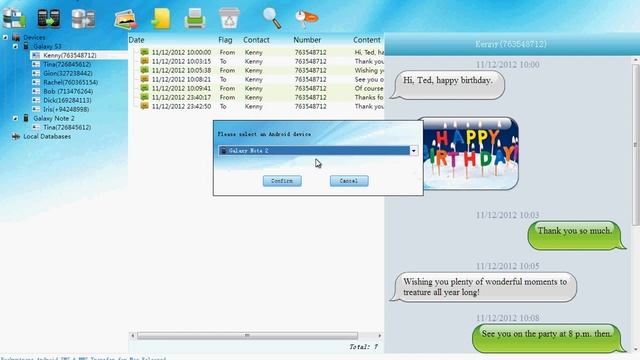Screen dimensions: 640x360
Task: Click the conversation pane vertical scrollbar thumb
Action: tap(636, 144)
